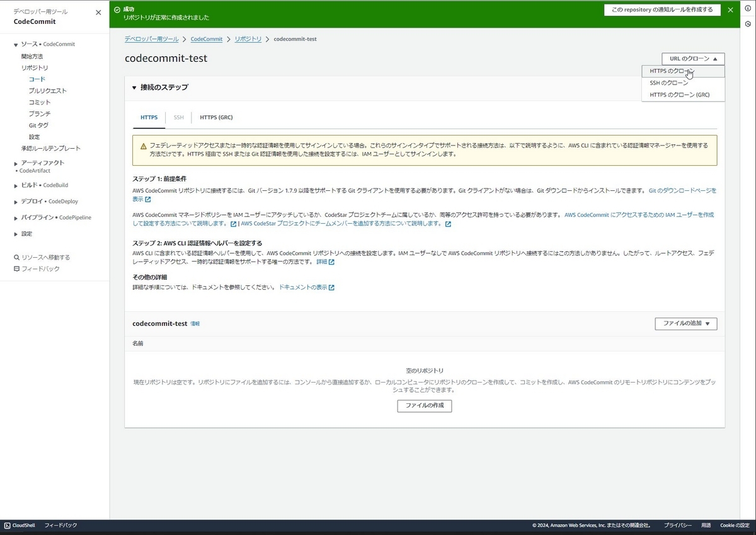Dismiss the green success notification with its X

(x=730, y=9)
